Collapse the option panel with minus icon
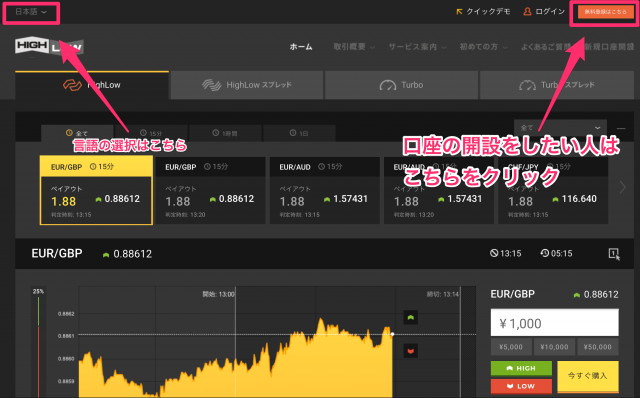Screen dimensions: 640x398 [x=621, y=128]
